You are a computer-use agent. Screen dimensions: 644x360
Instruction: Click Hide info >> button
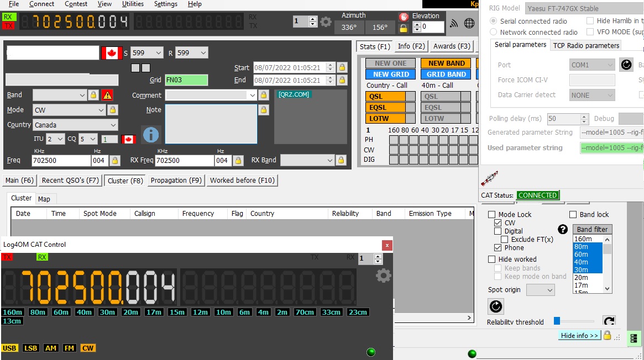coord(579,335)
